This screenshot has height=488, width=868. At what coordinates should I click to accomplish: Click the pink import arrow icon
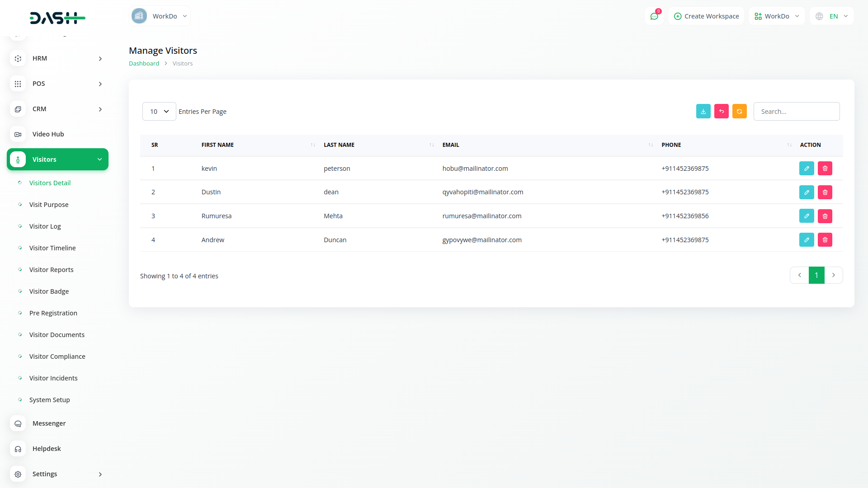coord(721,111)
